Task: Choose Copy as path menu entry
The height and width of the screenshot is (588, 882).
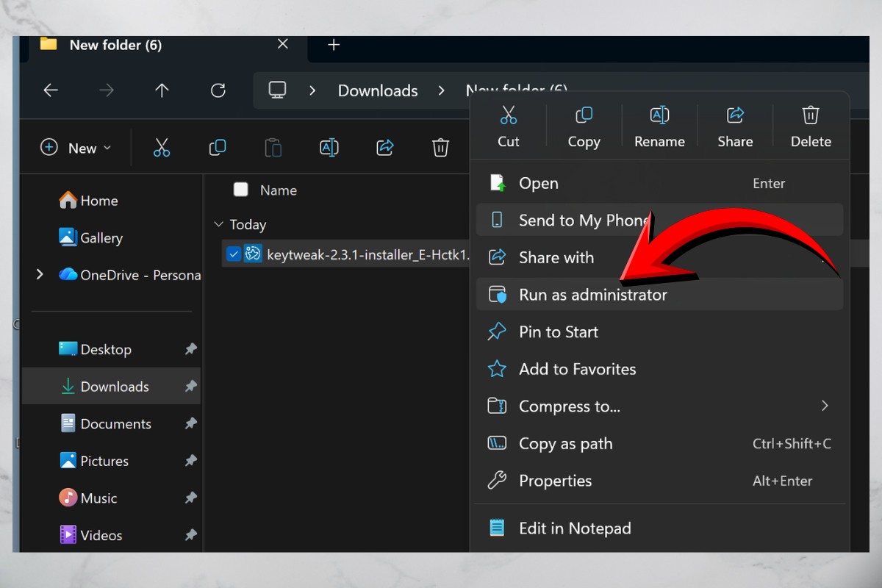Action: click(565, 443)
